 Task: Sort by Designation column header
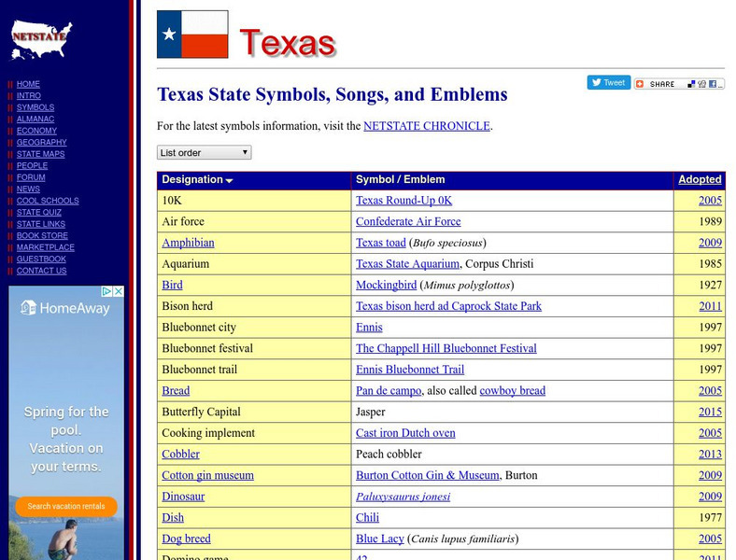point(197,179)
